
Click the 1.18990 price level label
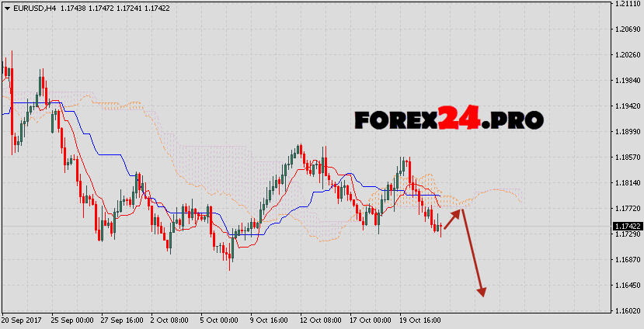(x=627, y=132)
